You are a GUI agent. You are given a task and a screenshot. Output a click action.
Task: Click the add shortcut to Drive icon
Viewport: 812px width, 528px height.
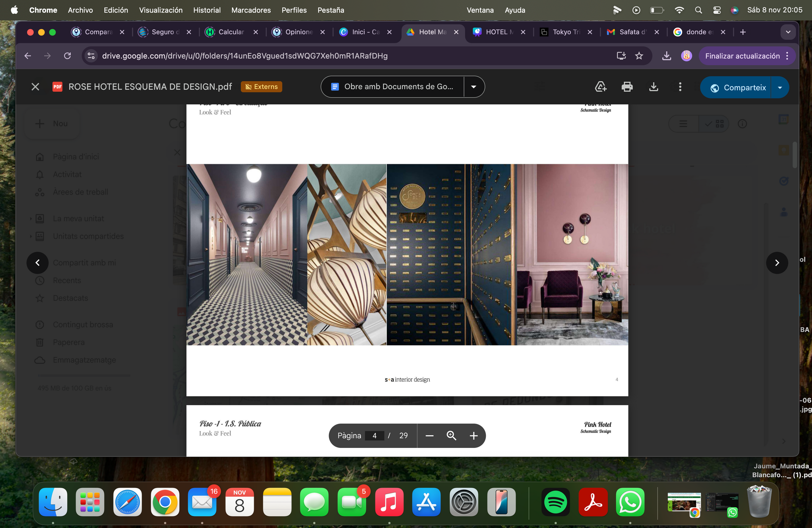[x=600, y=87]
